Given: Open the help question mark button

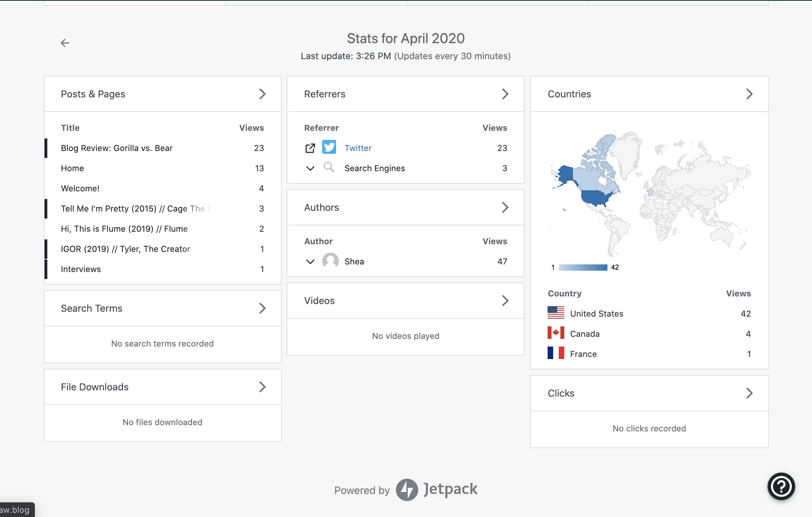Looking at the screenshot, I should (781, 486).
